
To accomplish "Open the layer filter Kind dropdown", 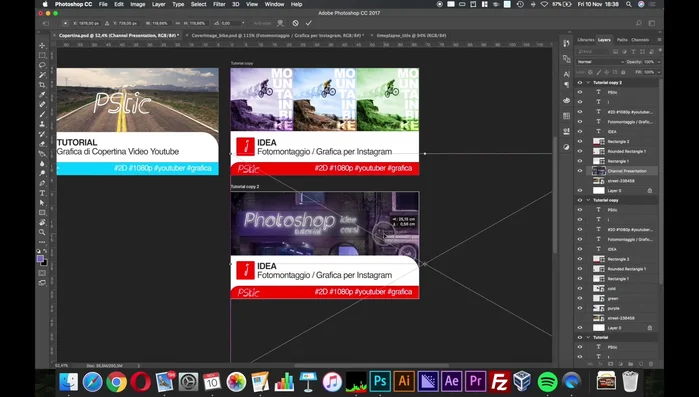I will coord(593,52).
